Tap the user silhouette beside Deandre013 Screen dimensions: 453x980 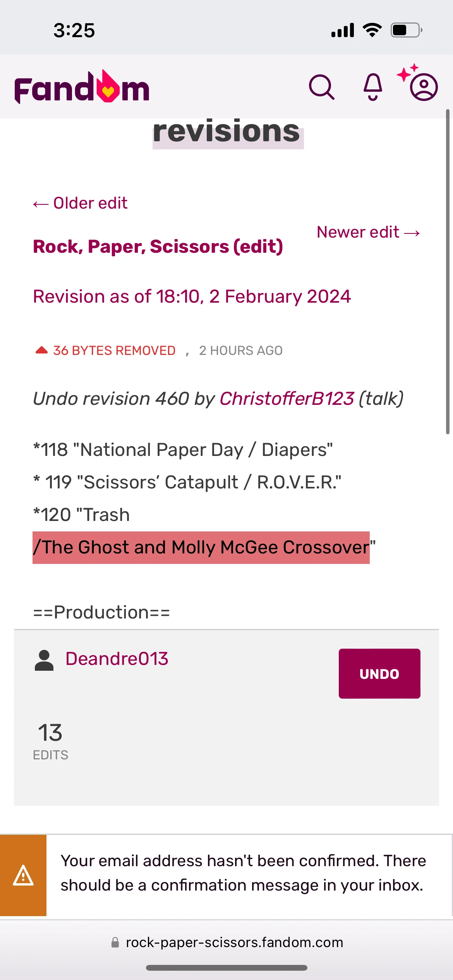click(x=44, y=660)
